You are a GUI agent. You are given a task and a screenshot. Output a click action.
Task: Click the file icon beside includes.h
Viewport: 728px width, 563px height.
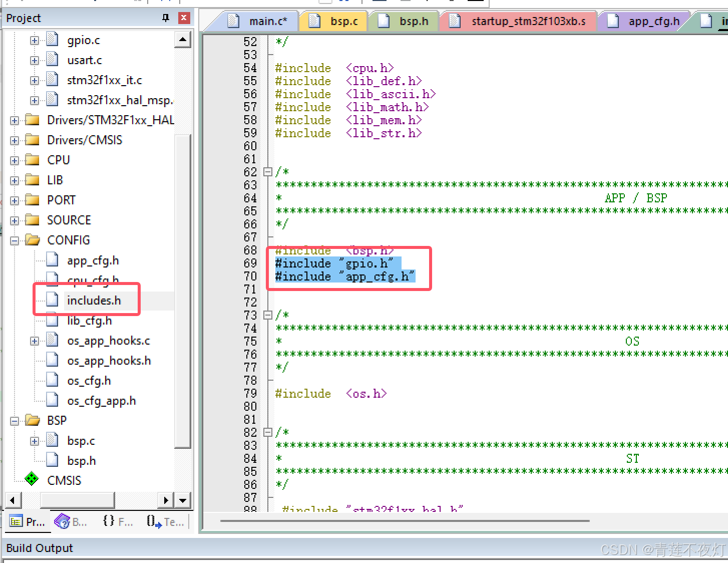[x=52, y=300]
